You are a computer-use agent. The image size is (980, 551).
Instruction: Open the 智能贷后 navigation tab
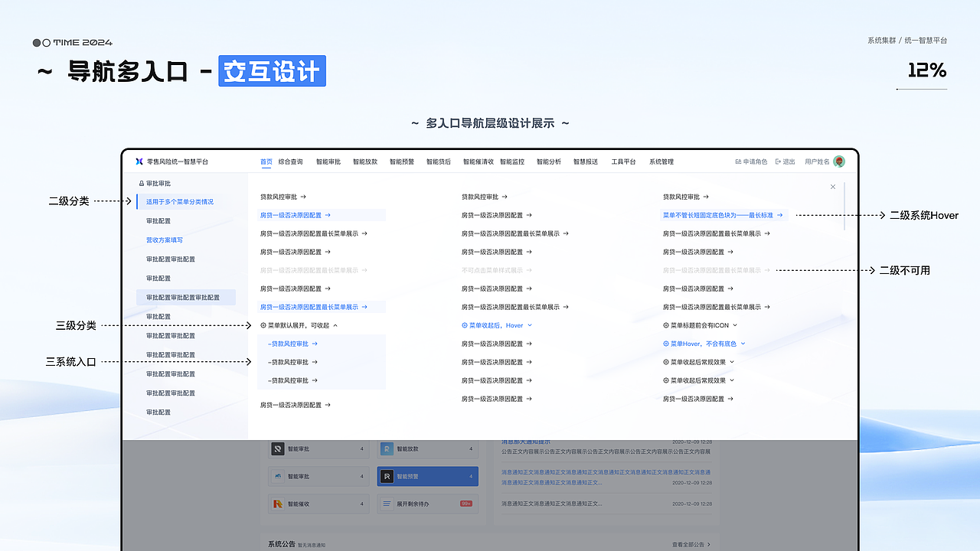[439, 161]
